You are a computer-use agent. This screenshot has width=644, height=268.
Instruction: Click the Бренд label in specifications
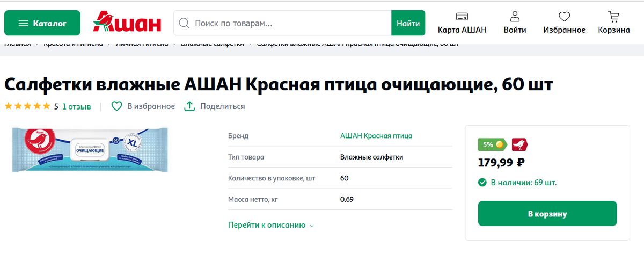[238, 136]
